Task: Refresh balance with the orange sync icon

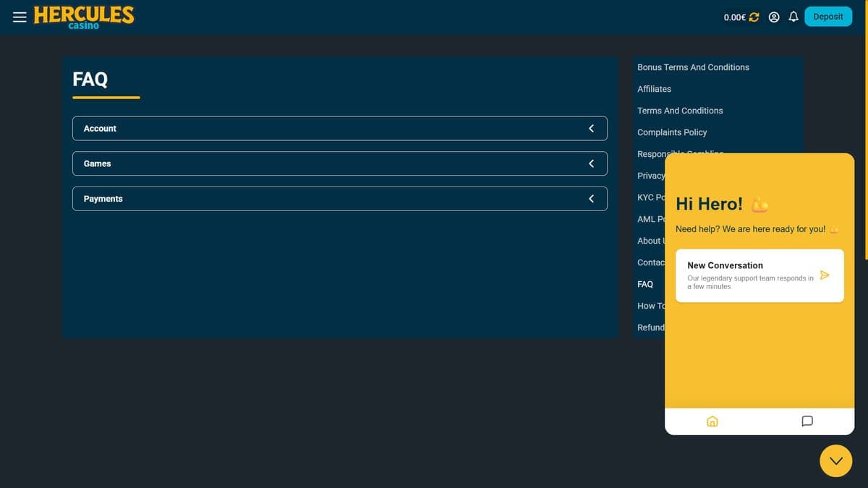Action: pyautogui.click(x=754, y=17)
